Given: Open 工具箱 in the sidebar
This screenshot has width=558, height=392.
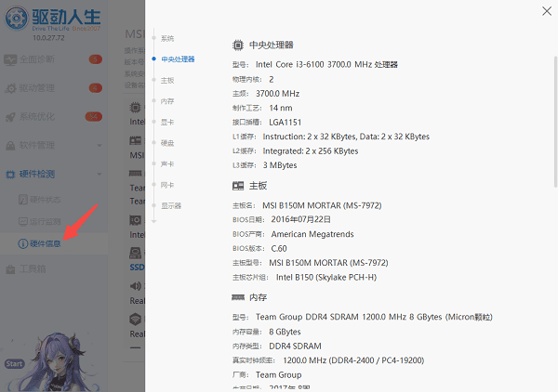Looking at the screenshot, I should (33, 269).
